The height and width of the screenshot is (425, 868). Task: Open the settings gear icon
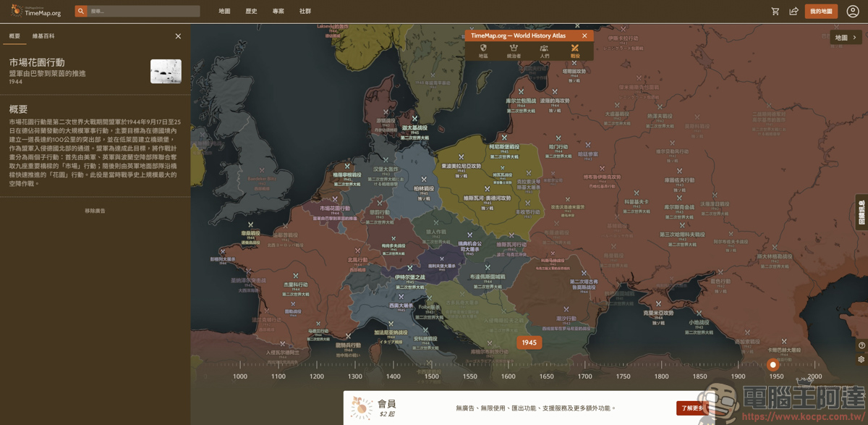tap(861, 359)
